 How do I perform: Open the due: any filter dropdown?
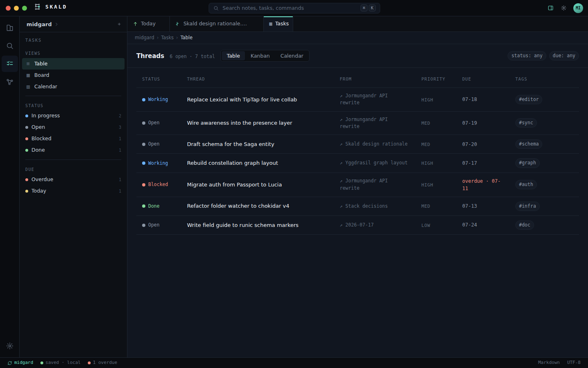[563, 56]
